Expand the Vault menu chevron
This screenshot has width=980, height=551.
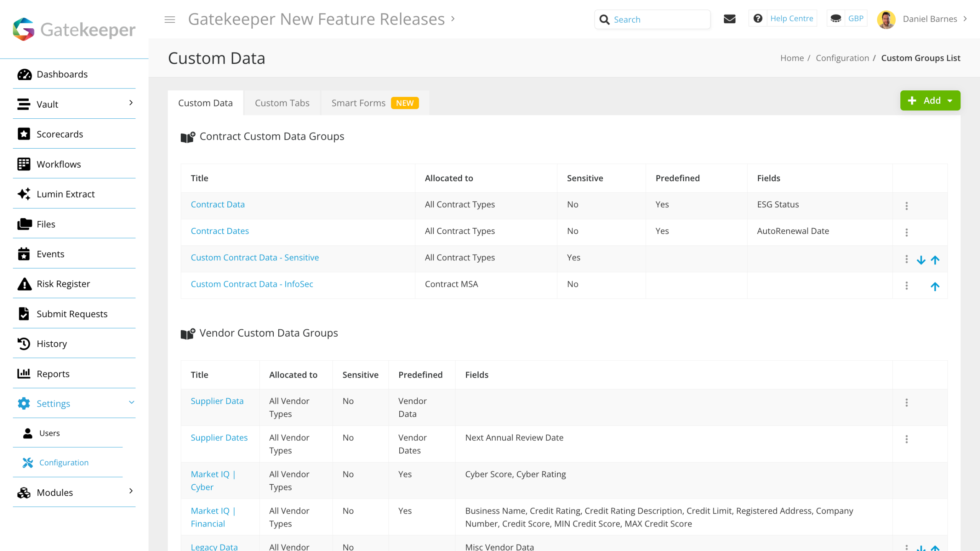click(x=131, y=103)
